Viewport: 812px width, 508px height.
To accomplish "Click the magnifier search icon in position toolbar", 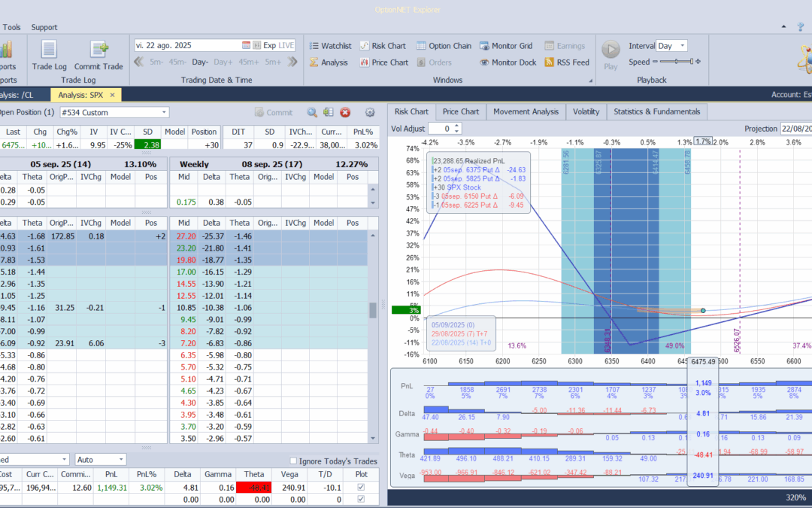I will pyautogui.click(x=311, y=112).
